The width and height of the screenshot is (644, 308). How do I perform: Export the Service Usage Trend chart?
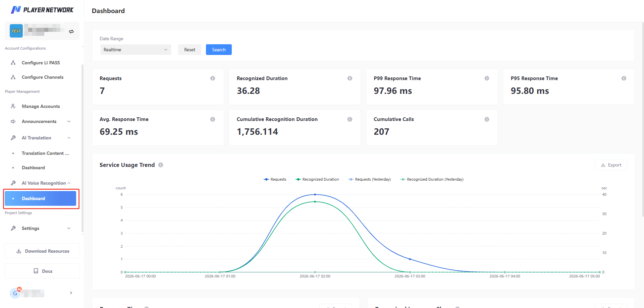[x=611, y=165]
